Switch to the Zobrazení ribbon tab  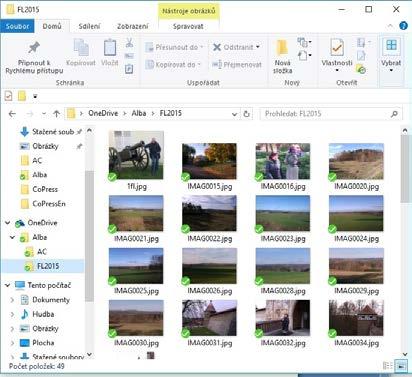pos(132,26)
